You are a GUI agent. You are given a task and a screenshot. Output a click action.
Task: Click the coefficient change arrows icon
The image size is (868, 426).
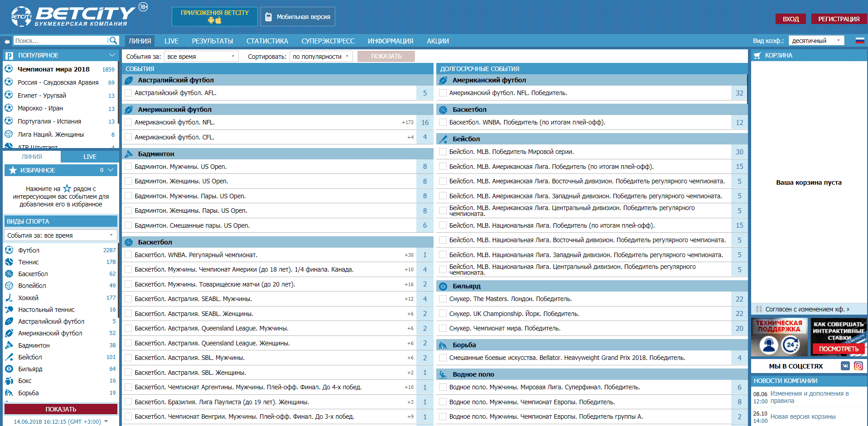point(758,309)
